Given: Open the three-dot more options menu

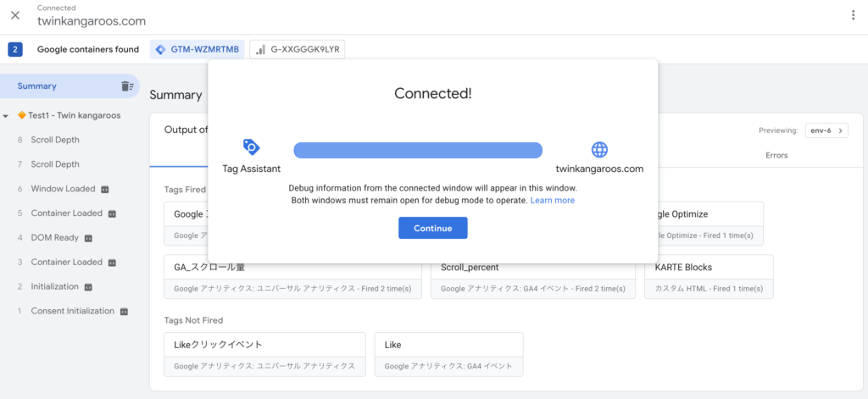Looking at the screenshot, I should pos(853,15).
